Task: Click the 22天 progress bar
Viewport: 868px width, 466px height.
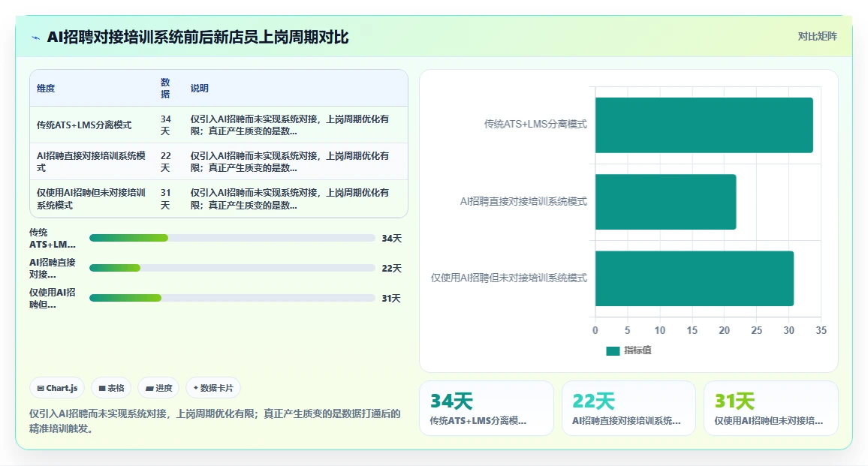Action: (233, 268)
